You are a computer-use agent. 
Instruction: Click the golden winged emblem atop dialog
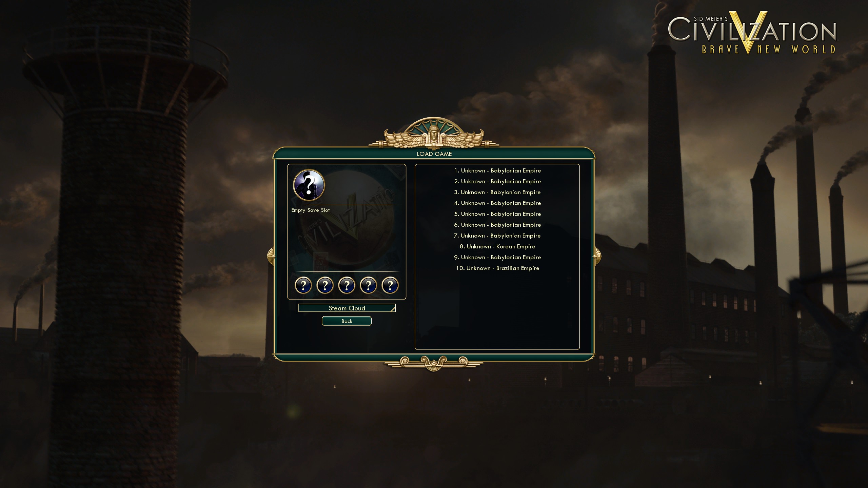tap(434, 134)
